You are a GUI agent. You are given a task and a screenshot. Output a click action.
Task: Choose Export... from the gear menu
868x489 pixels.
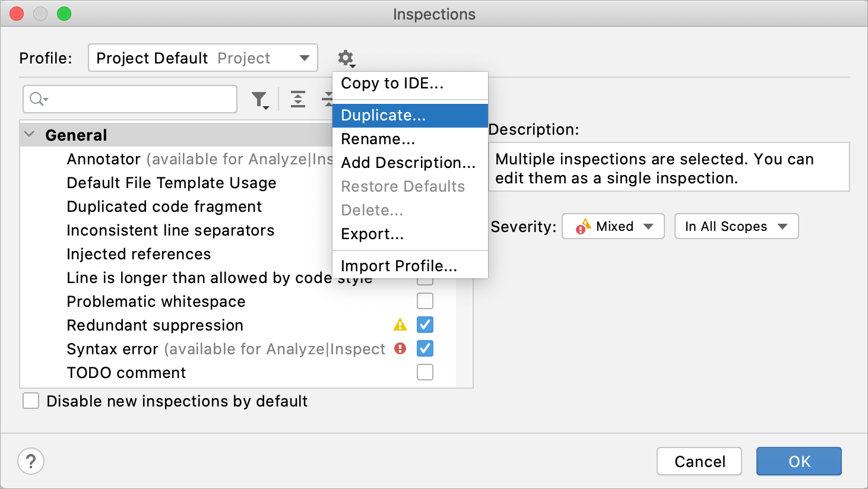pos(410,234)
